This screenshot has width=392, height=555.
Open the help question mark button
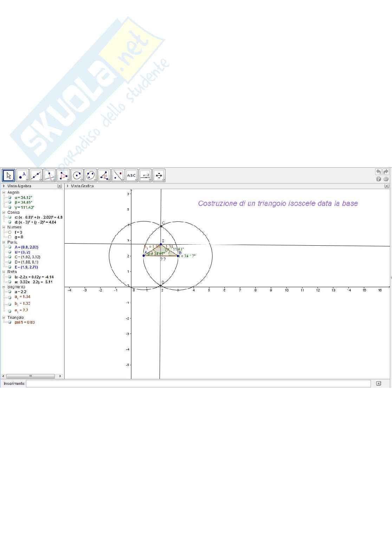tap(378, 179)
